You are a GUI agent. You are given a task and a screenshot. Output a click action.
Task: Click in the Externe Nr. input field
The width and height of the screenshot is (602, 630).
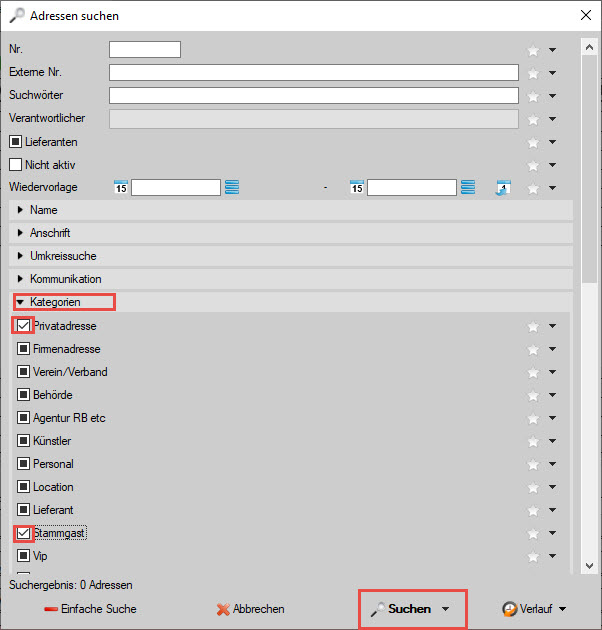[x=313, y=73]
